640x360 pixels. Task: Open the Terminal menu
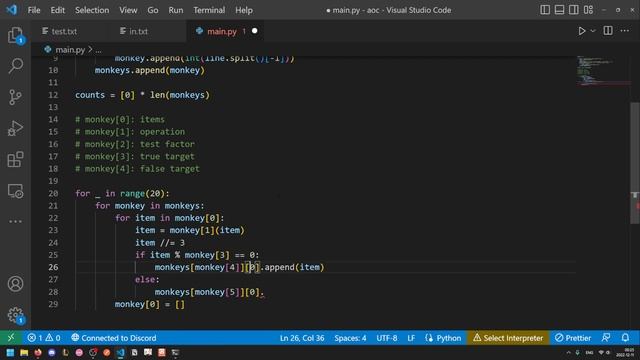[209, 10]
